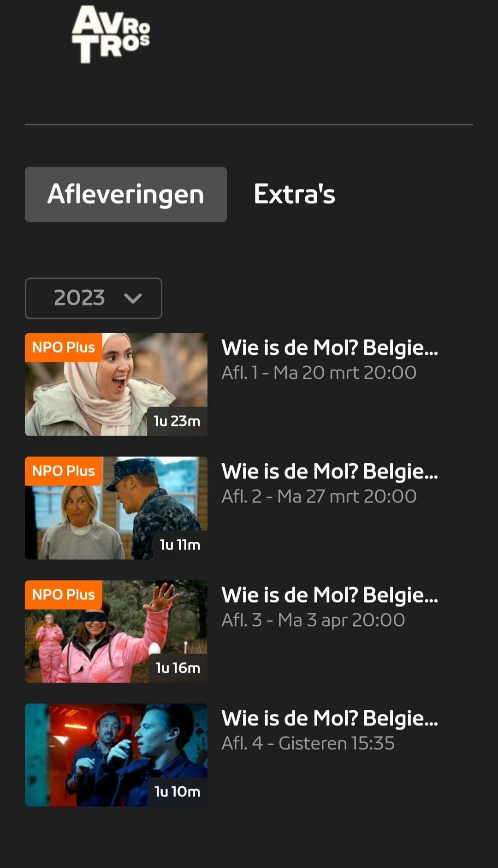Open Afl. 2 - Ma 27 mrt episode title
498x868 pixels.
[330, 472]
